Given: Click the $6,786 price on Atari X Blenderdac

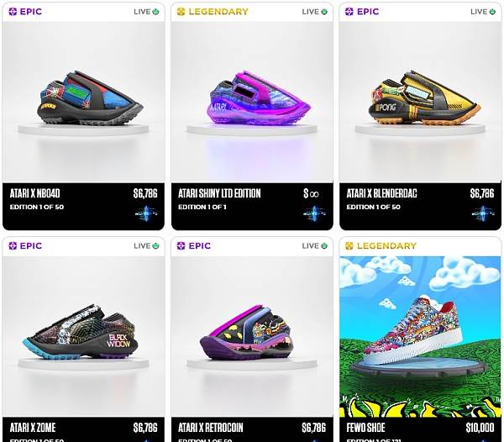Looking at the screenshot, I should click(x=482, y=193).
